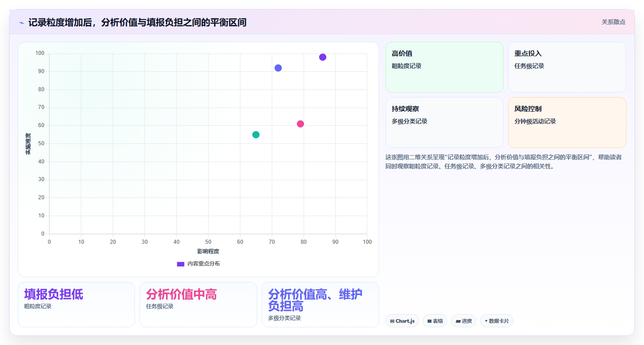Select the pink scatter point

(300, 124)
